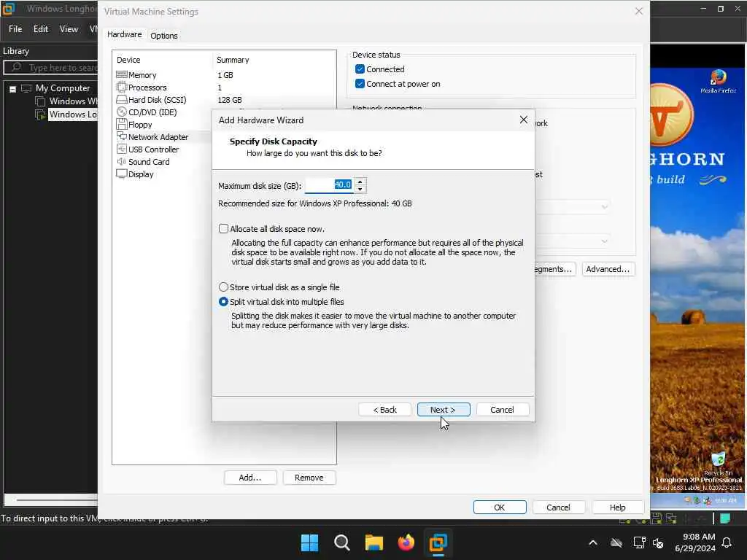Open File Explorer from taskbar
This screenshot has height=560, width=747.
point(374,542)
